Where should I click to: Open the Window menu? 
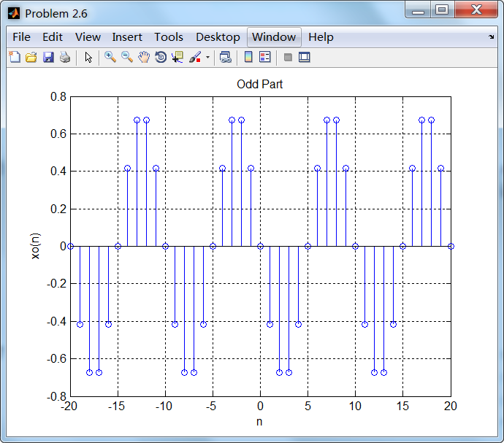[274, 37]
